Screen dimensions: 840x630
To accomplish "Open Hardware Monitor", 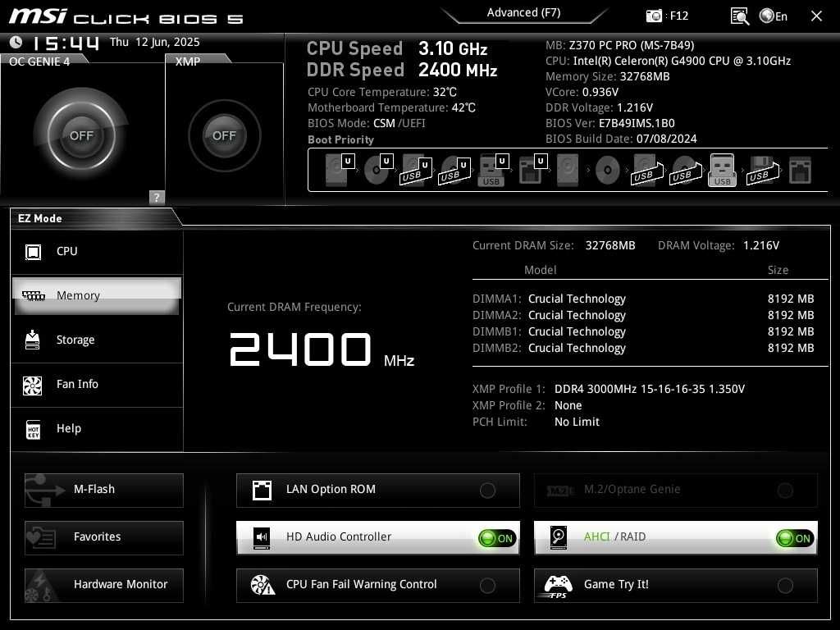I will 104,585.
